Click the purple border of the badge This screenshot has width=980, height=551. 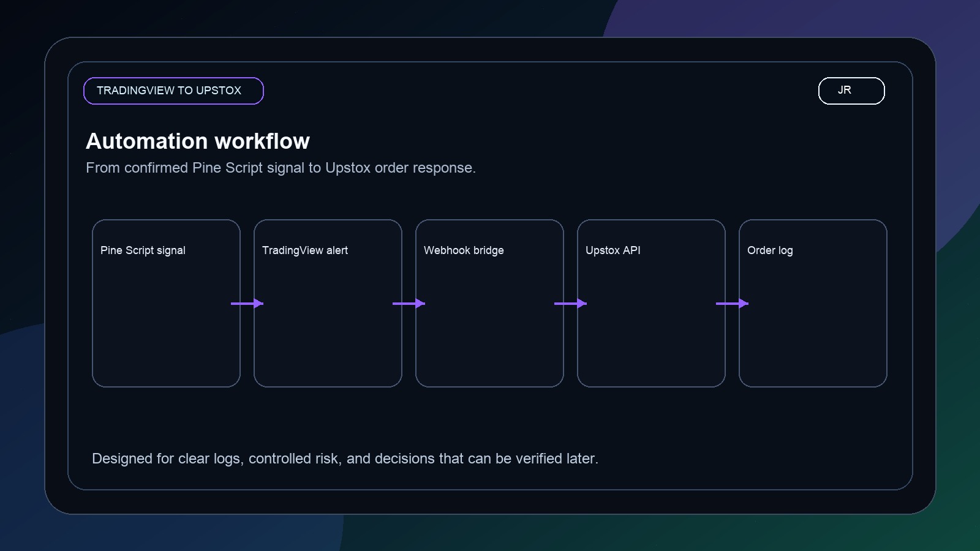point(173,79)
